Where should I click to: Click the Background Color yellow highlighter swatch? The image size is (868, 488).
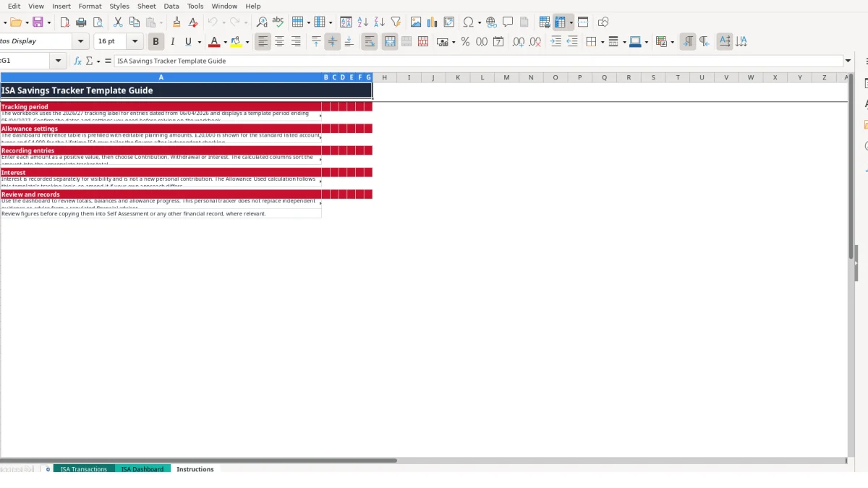click(236, 42)
